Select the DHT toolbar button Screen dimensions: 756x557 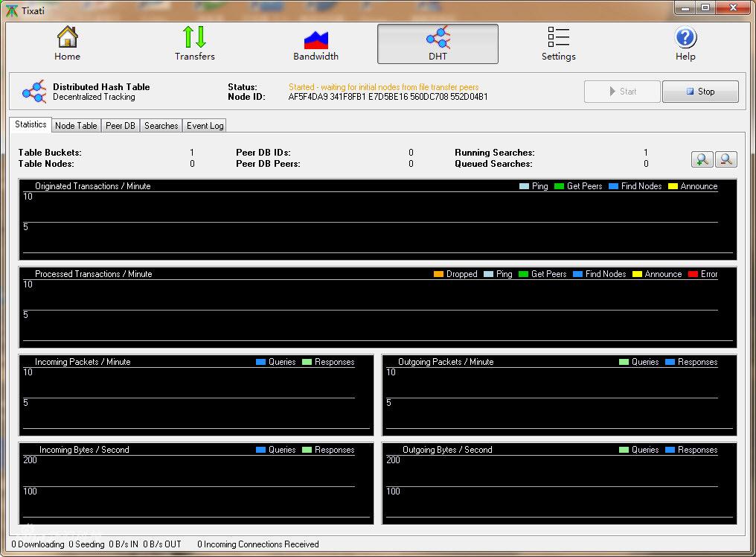pos(438,44)
